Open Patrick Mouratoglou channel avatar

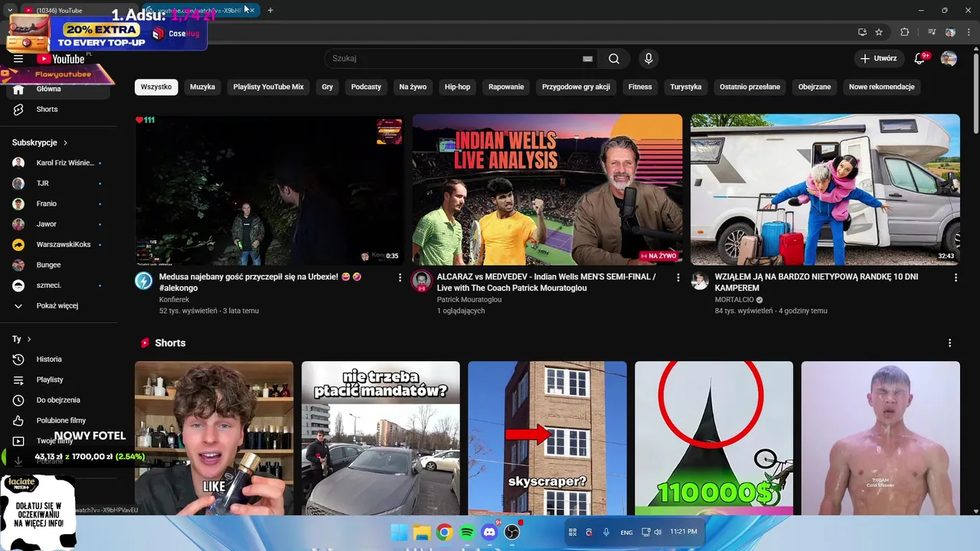[x=422, y=281]
